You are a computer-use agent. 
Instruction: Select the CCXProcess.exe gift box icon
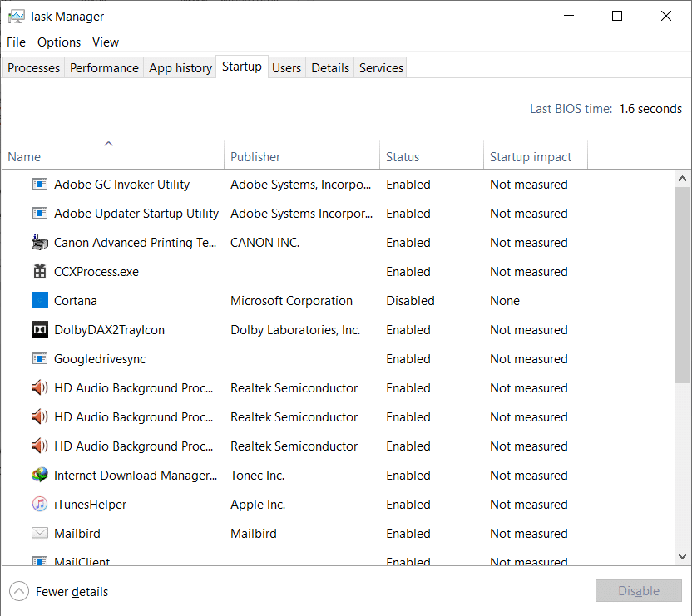(x=40, y=272)
